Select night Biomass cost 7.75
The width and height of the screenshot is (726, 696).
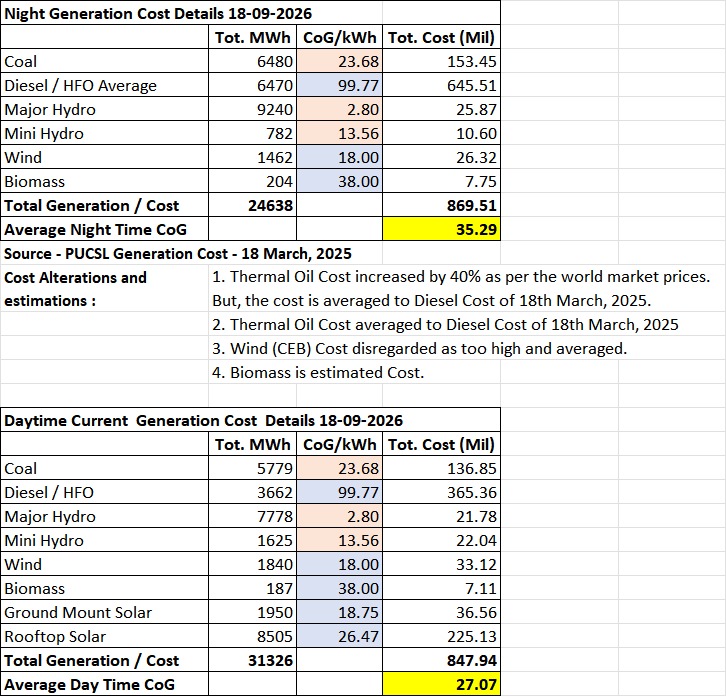coord(441,182)
